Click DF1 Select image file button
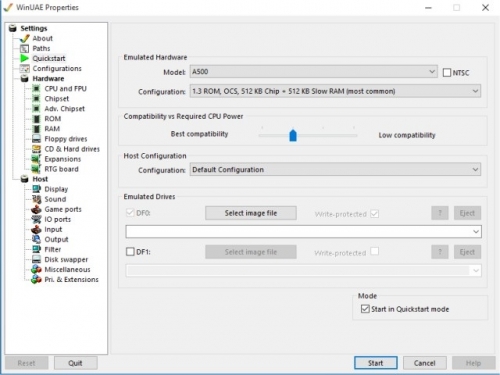This screenshot has height=375, width=500. point(251,252)
